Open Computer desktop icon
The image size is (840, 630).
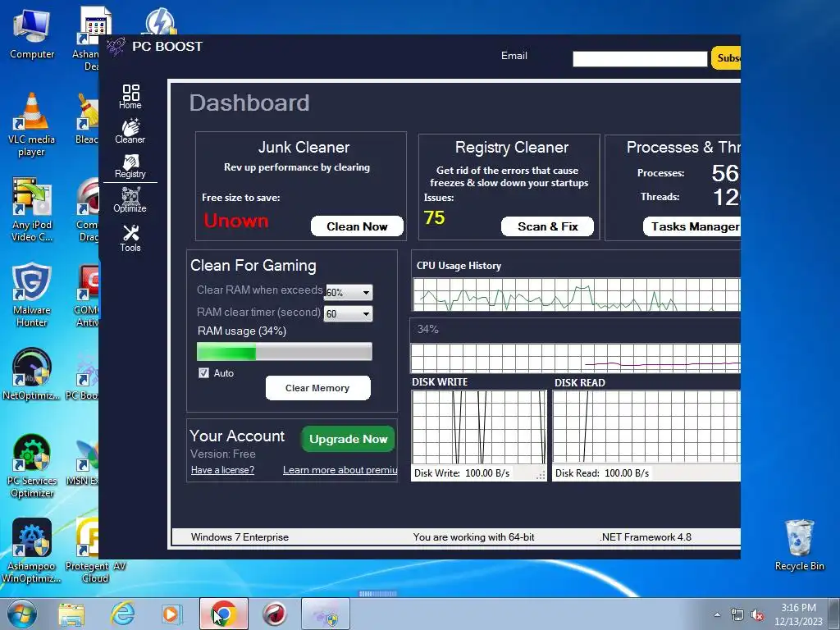[32, 34]
